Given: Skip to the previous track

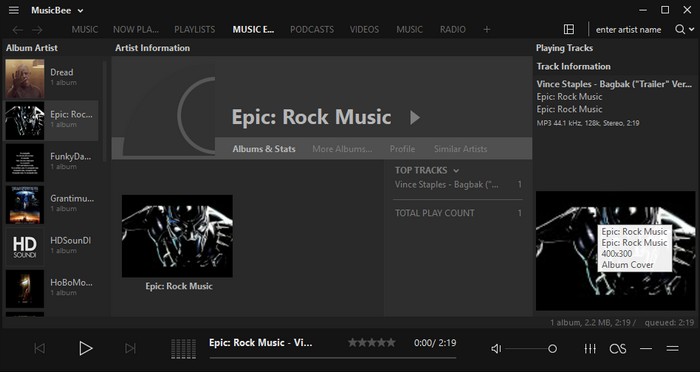Looking at the screenshot, I should point(39,348).
